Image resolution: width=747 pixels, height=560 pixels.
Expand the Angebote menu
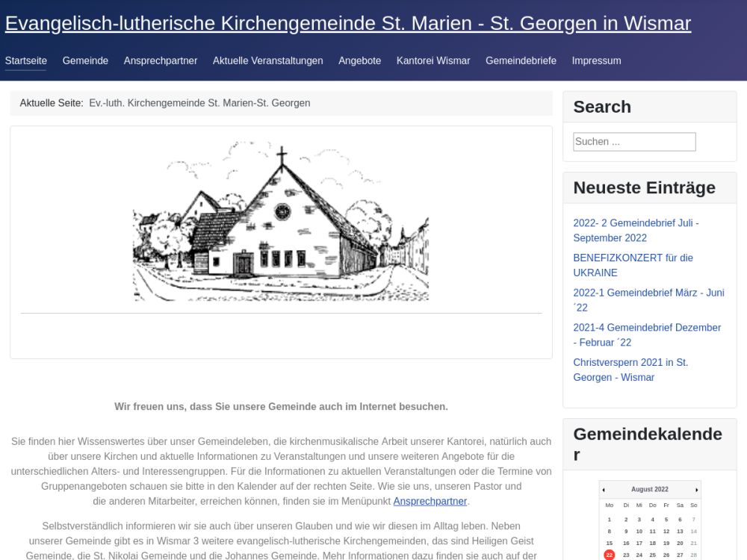pyautogui.click(x=359, y=60)
